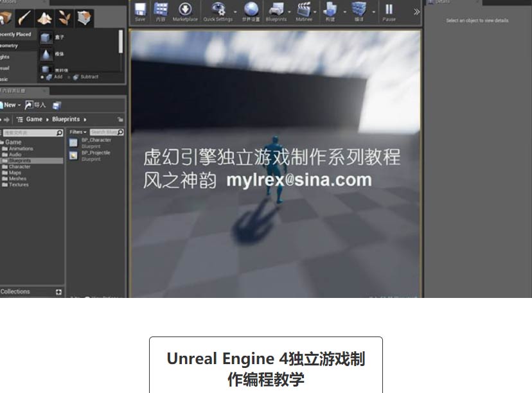
Task: Expand the toolbar overflow double-chevron
Action: (x=416, y=12)
